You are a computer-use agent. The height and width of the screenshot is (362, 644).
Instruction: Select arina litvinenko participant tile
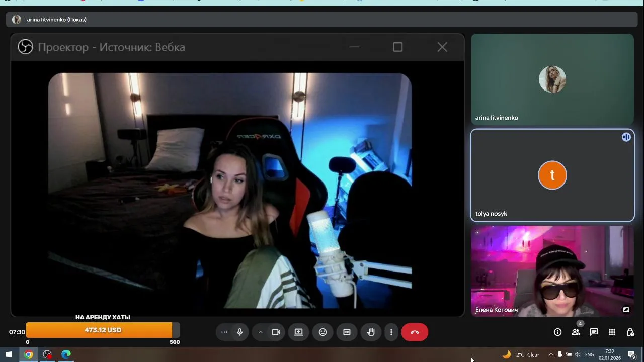pos(552,79)
